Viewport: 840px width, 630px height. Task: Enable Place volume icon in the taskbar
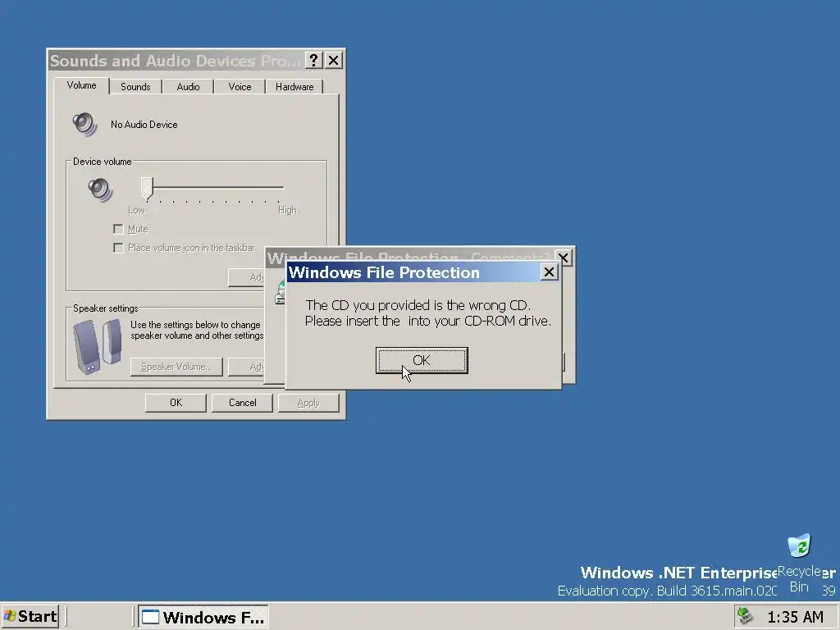[118, 248]
